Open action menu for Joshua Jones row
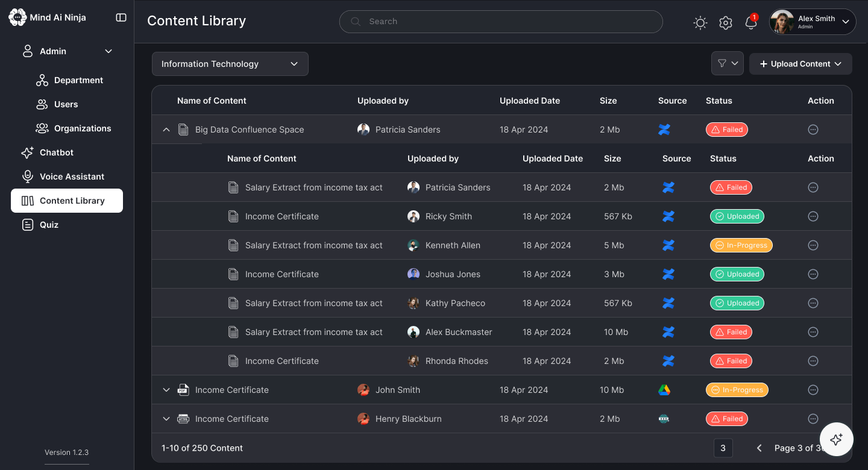 pos(813,274)
